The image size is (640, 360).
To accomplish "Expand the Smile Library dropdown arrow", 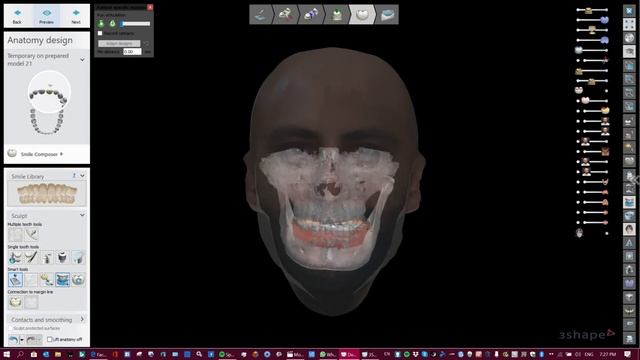I will [x=82, y=176].
